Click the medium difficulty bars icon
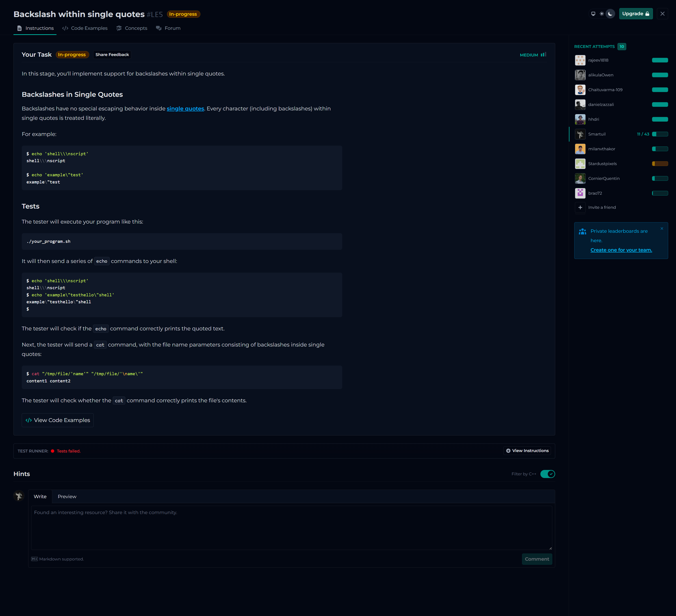 pos(543,55)
